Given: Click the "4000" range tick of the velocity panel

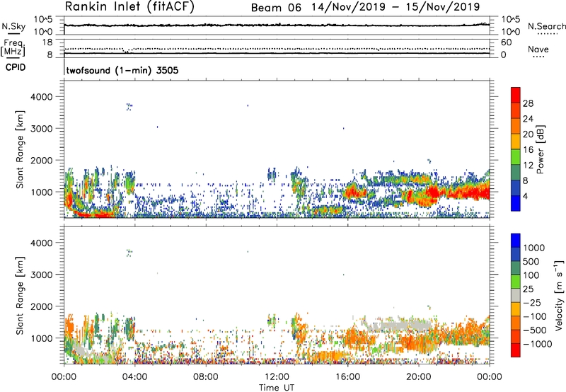Looking at the screenshot, I should (x=42, y=243).
